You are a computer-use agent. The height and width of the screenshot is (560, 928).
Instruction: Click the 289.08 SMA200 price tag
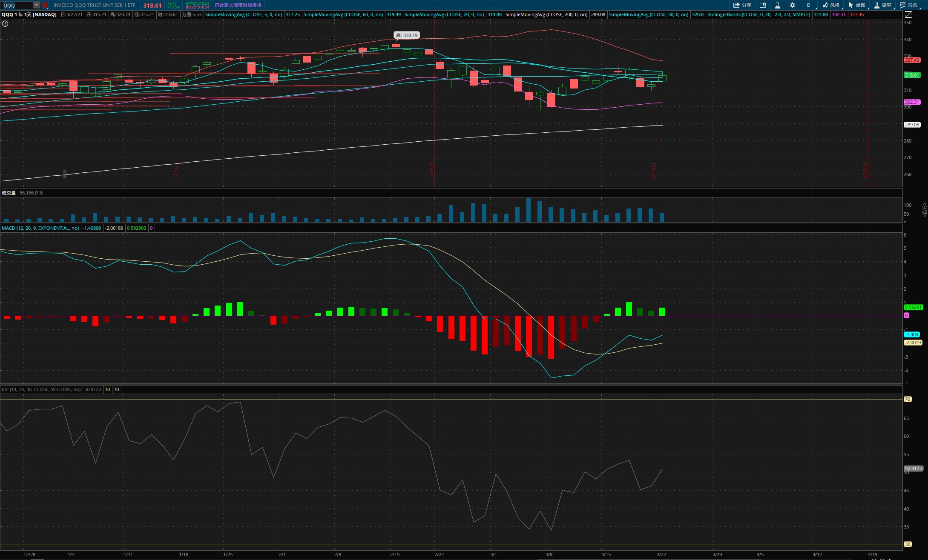[x=912, y=125]
